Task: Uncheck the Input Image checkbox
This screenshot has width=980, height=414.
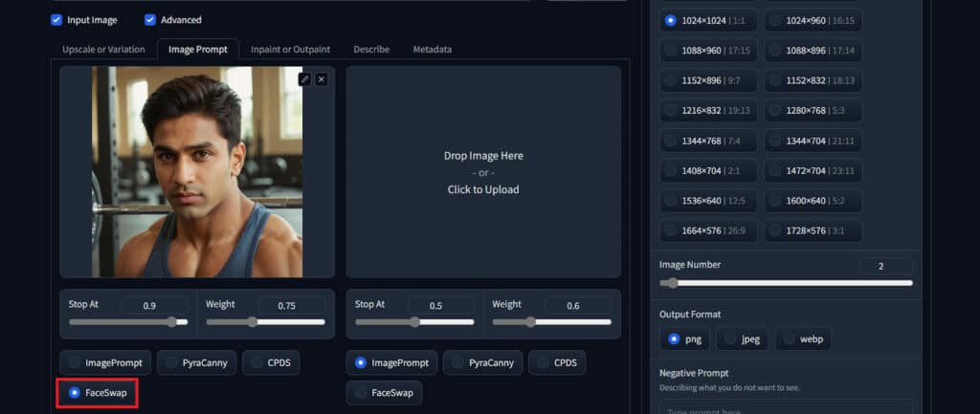Action: tap(56, 20)
